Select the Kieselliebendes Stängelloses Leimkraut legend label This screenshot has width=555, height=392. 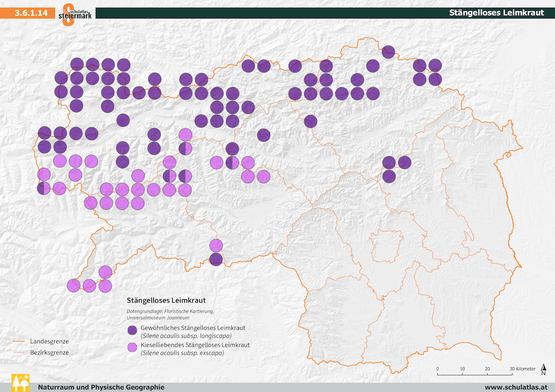tap(195, 345)
